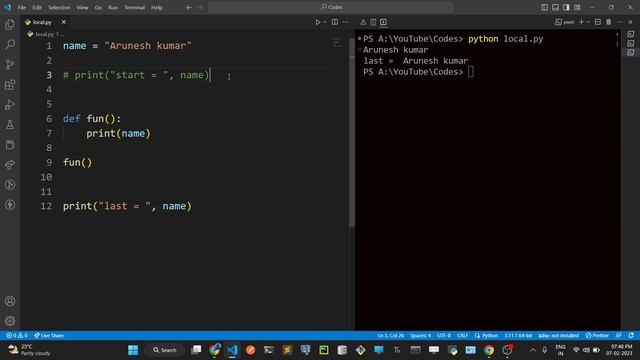The image size is (640, 360).
Task: Open the Source Control view
Action: [x=10, y=64]
